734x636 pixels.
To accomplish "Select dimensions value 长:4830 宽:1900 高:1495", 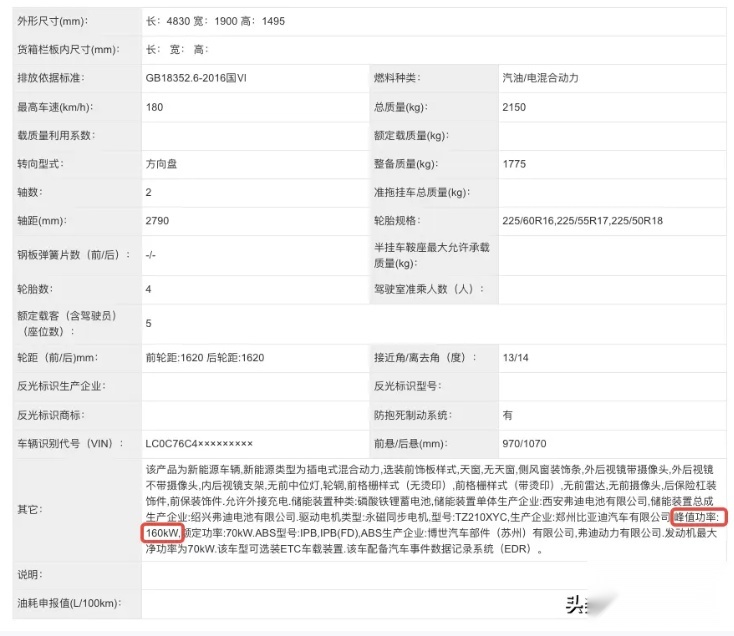I will coord(215,22).
